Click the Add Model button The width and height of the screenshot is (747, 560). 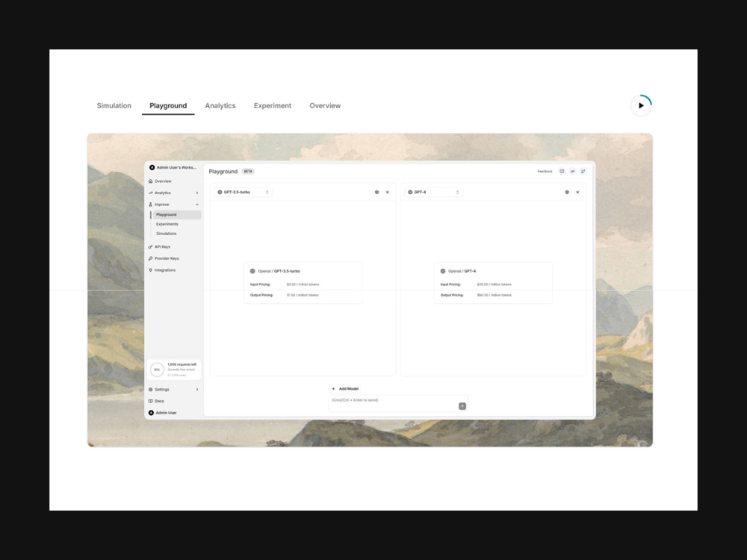point(345,388)
